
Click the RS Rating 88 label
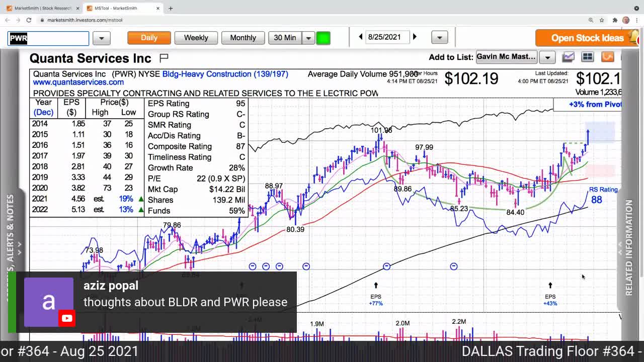[x=603, y=195]
